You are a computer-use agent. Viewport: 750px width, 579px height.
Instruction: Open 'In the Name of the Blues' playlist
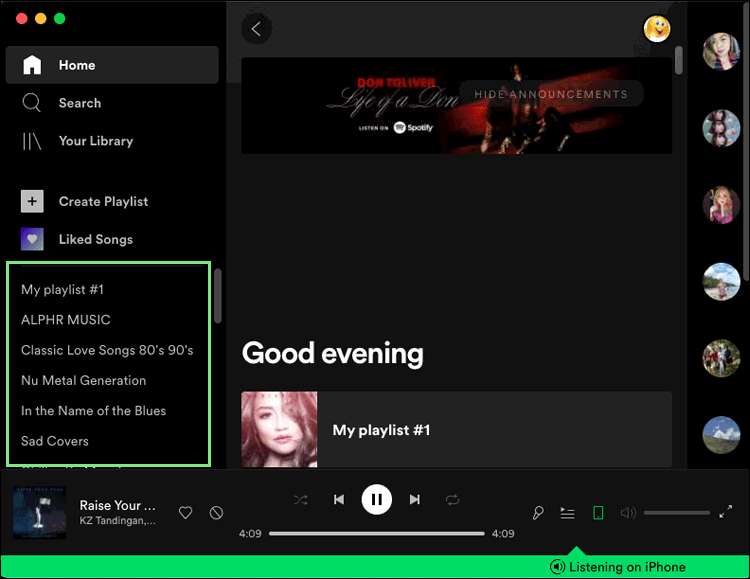coord(93,411)
